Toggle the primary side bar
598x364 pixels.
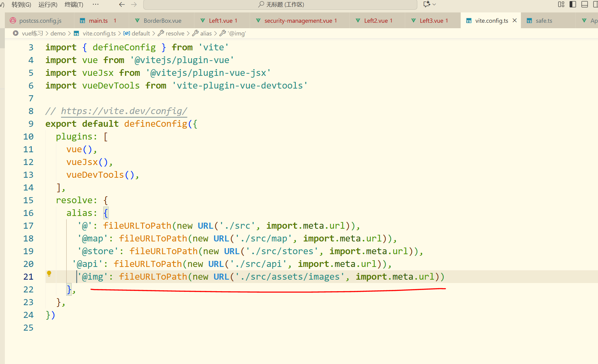coord(572,4)
